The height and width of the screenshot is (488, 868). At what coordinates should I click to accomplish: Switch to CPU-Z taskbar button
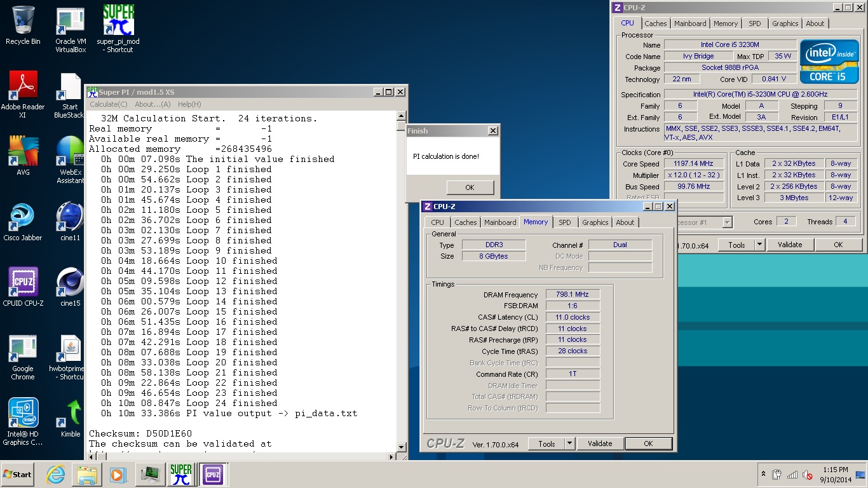pos(213,475)
